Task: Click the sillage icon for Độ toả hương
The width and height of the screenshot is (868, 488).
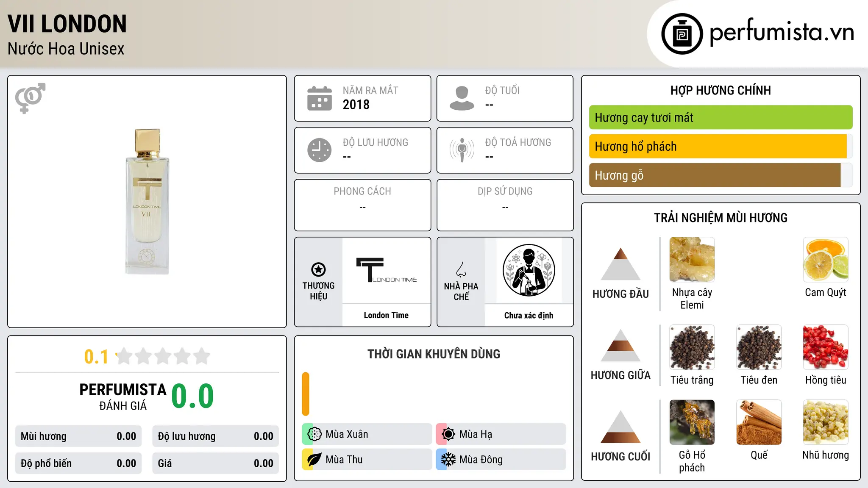Action: click(462, 150)
